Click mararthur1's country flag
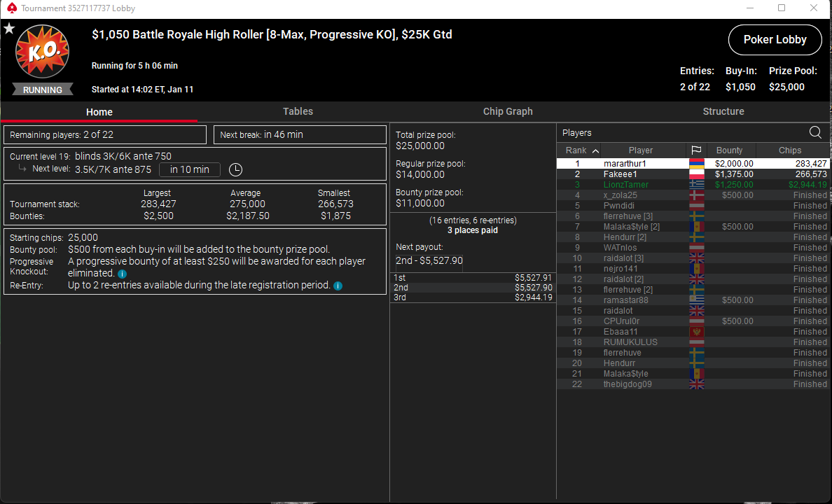 tap(696, 163)
